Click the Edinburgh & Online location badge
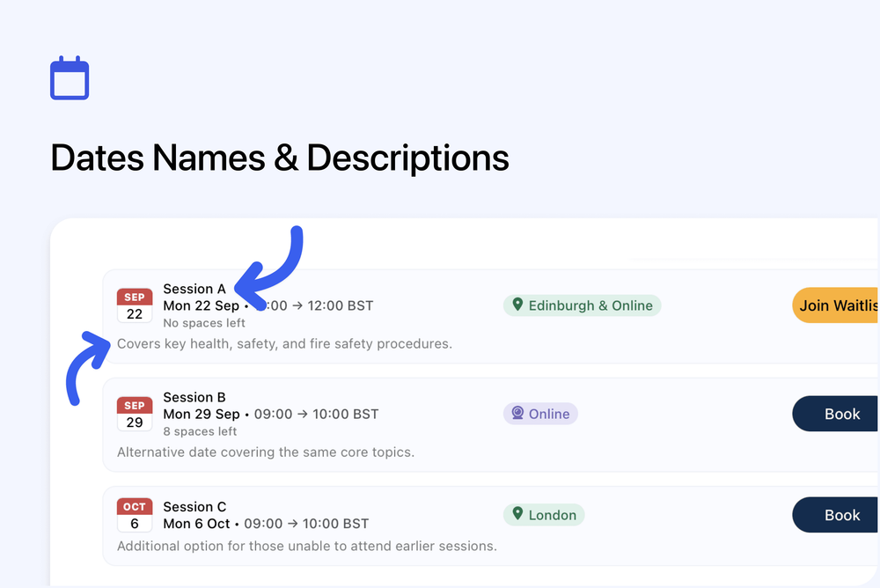 (x=582, y=305)
